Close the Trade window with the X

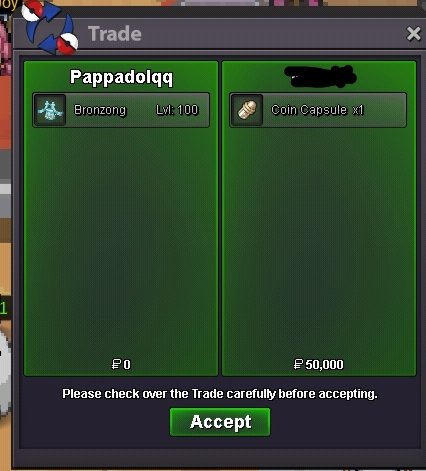[414, 34]
